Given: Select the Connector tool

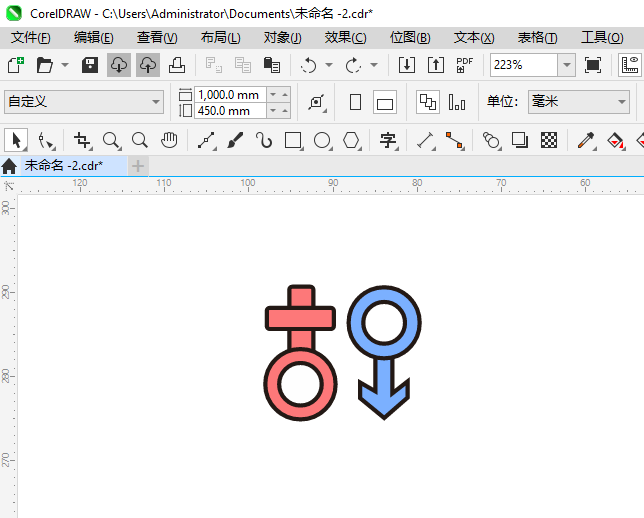Looking at the screenshot, I should click(455, 140).
